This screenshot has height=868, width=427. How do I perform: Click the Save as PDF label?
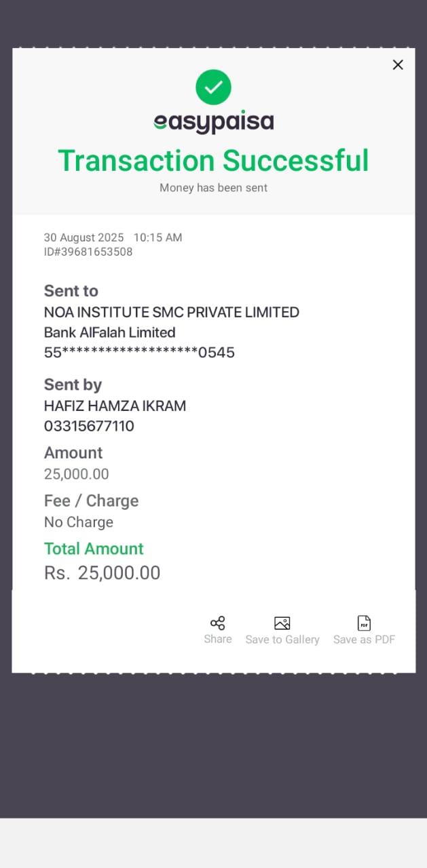[364, 639]
